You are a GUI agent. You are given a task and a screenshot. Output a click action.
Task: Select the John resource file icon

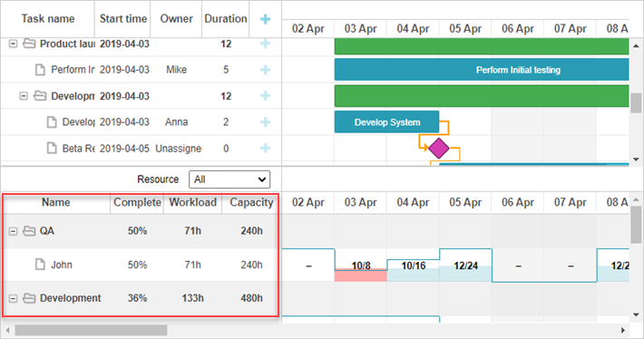pos(40,265)
